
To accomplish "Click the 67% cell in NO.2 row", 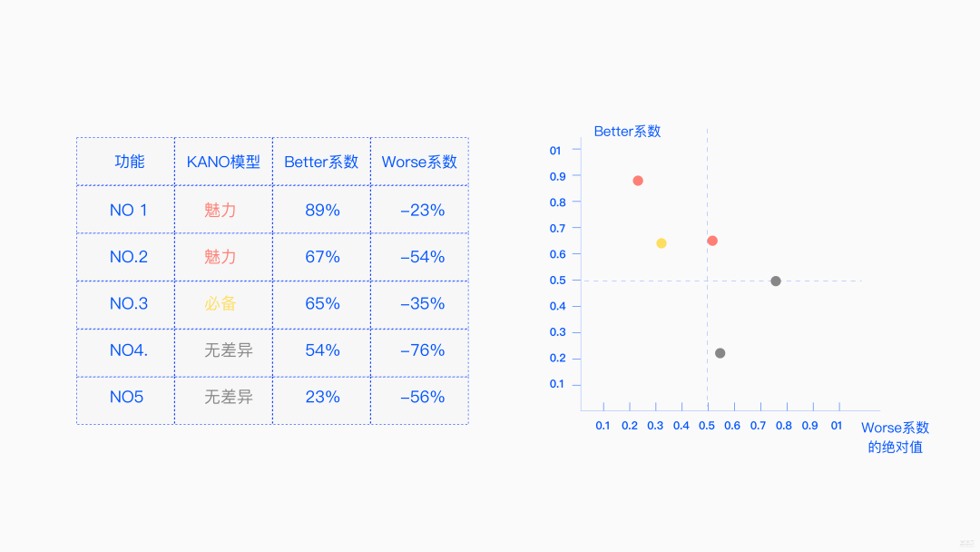I will click(x=322, y=257).
